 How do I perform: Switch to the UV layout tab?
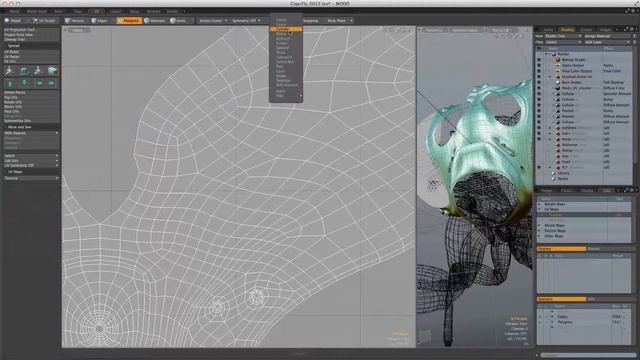[96, 11]
